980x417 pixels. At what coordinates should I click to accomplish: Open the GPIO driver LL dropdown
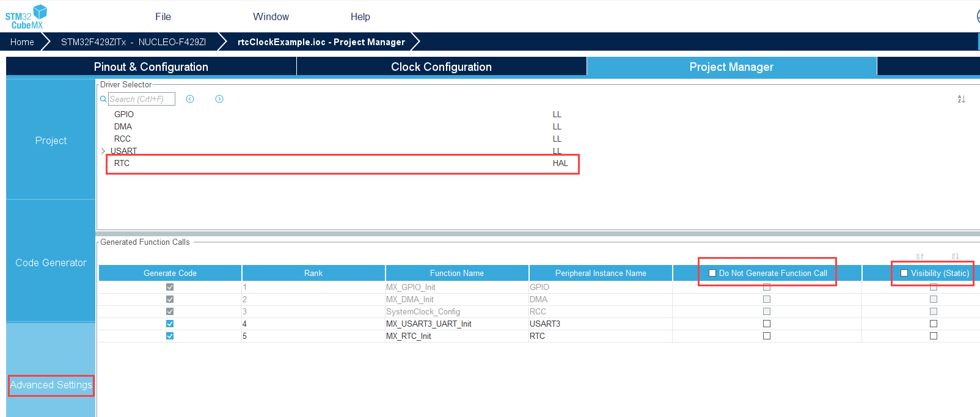tap(557, 114)
